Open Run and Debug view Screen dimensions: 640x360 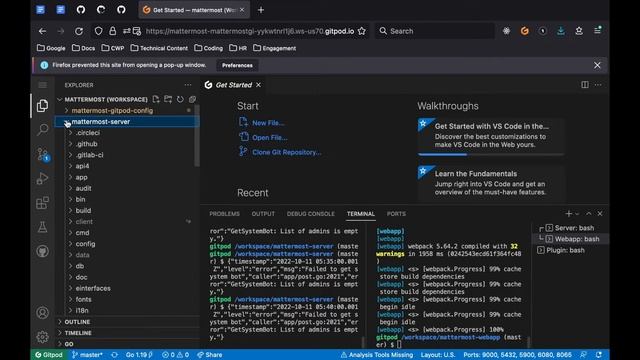click(42, 178)
